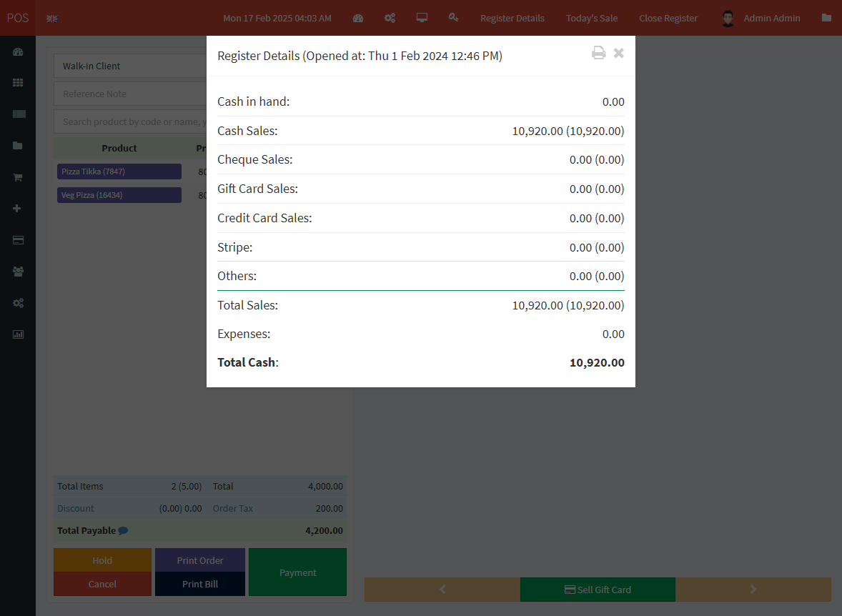Image resolution: width=842 pixels, height=616 pixels.
Task: Click the Reference Note input field
Action: (129, 94)
